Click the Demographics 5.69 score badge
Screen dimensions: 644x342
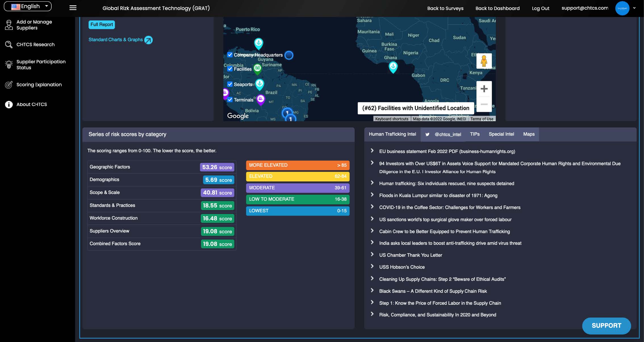point(218,180)
